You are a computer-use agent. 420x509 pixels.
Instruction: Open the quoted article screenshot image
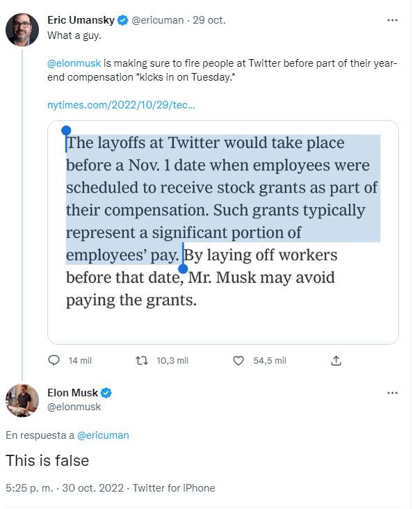point(223,233)
